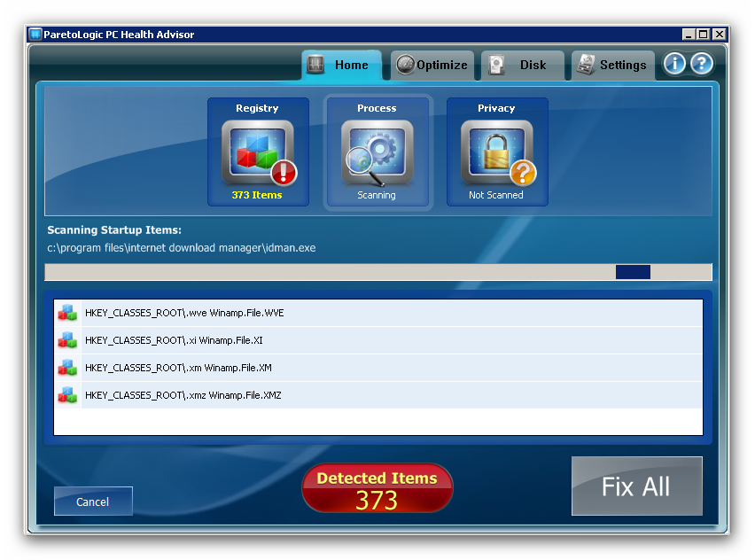Click registry icon beside .xi entry

(x=67, y=340)
